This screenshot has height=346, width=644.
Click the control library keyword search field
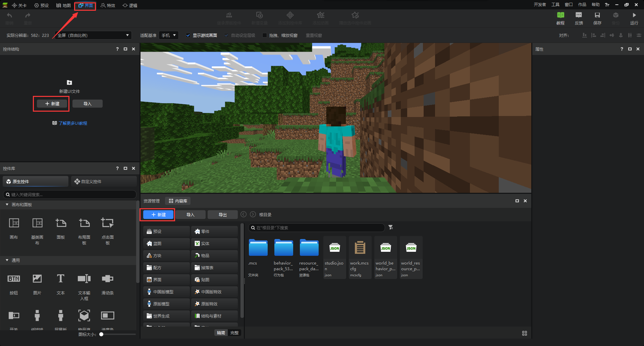pyautogui.click(x=70, y=194)
